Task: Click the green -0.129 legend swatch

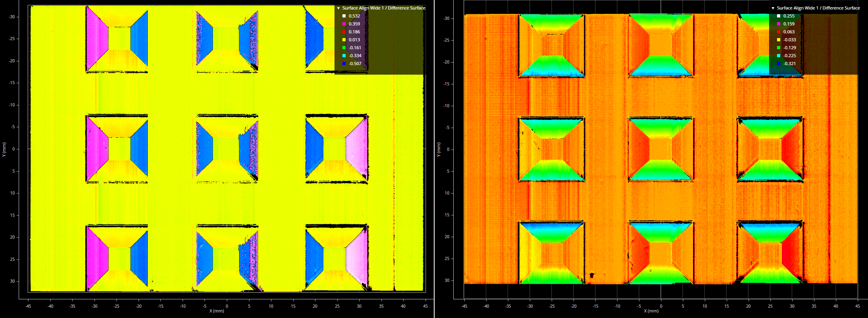Action: [779, 48]
